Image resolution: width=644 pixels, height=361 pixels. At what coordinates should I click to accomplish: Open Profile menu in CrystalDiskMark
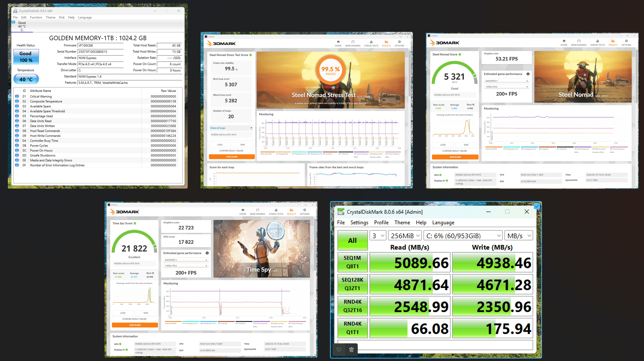381,223
